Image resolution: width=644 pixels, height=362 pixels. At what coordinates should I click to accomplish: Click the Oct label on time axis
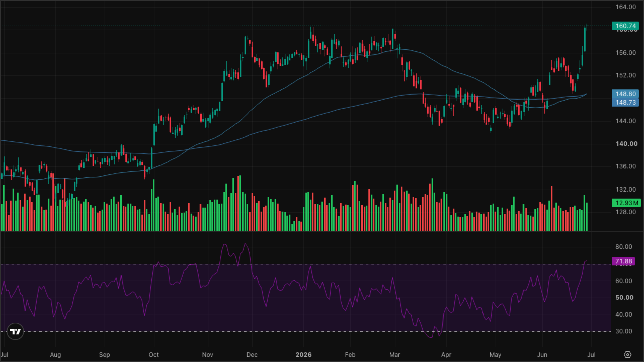click(154, 355)
